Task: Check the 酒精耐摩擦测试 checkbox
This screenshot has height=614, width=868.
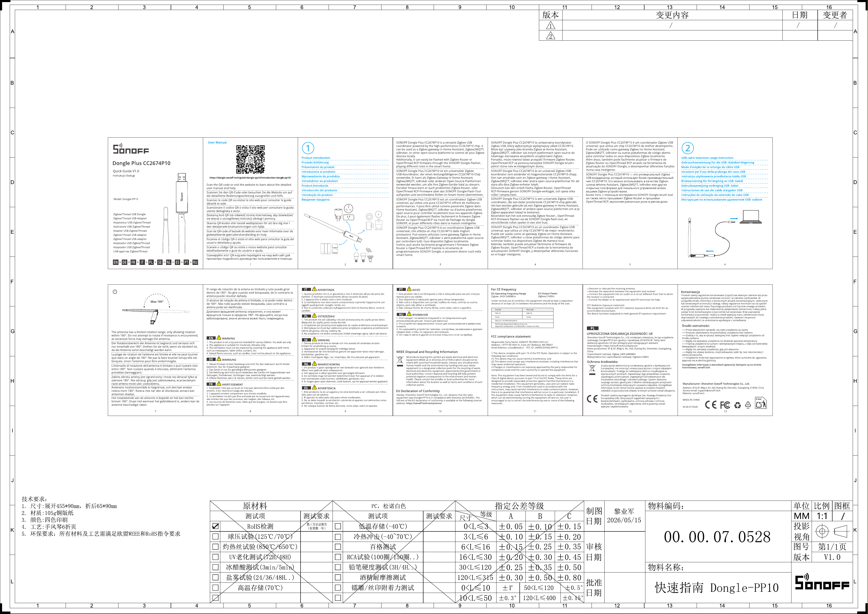Action: 338,577
